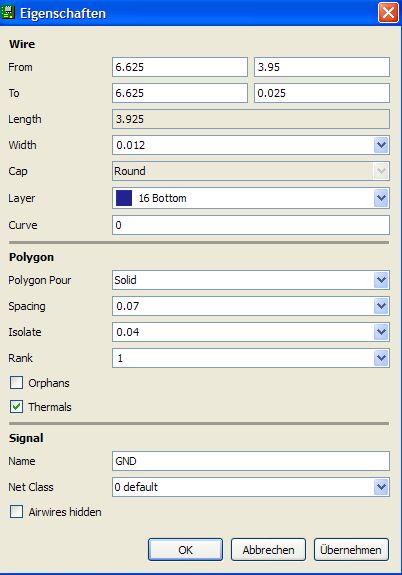Click the EAGLE icon in the title bar
This screenshot has width=402, height=575.
tap(8, 12)
